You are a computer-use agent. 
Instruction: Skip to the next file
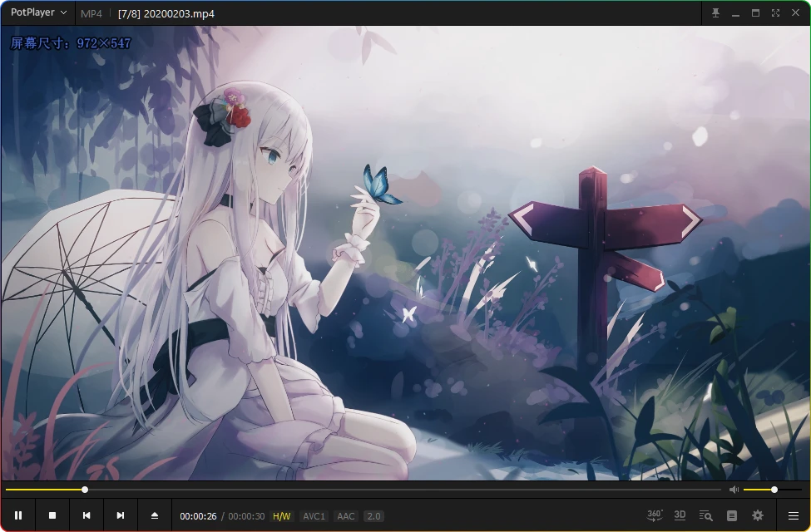(x=121, y=515)
